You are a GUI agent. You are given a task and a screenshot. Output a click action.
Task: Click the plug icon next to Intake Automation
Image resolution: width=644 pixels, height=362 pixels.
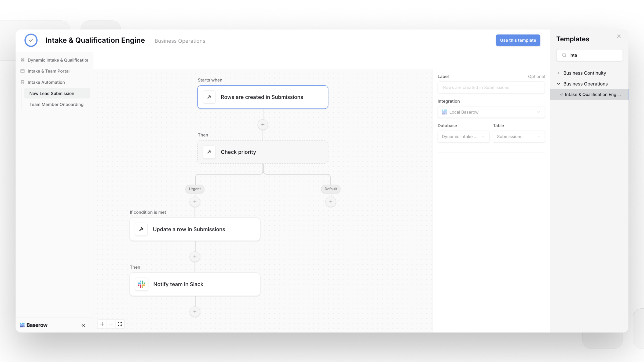click(23, 82)
